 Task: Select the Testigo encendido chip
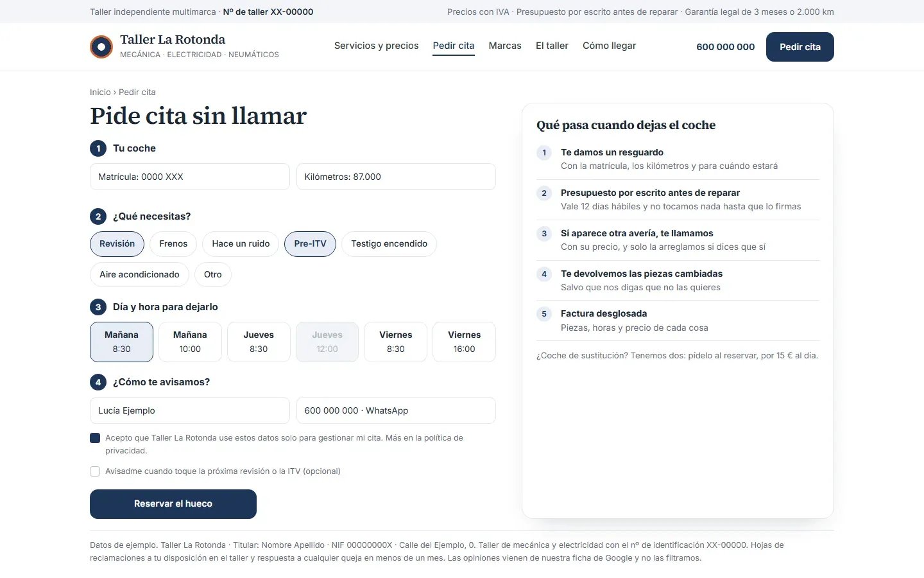(389, 244)
